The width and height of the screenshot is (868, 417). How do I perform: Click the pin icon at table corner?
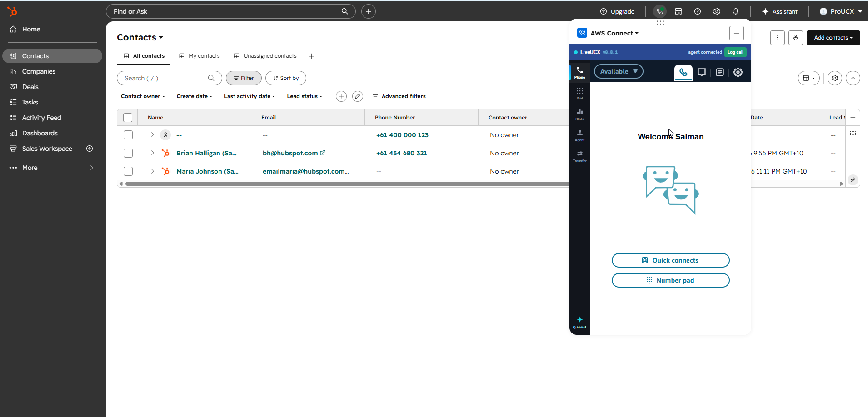pyautogui.click(x=853, y=180)
